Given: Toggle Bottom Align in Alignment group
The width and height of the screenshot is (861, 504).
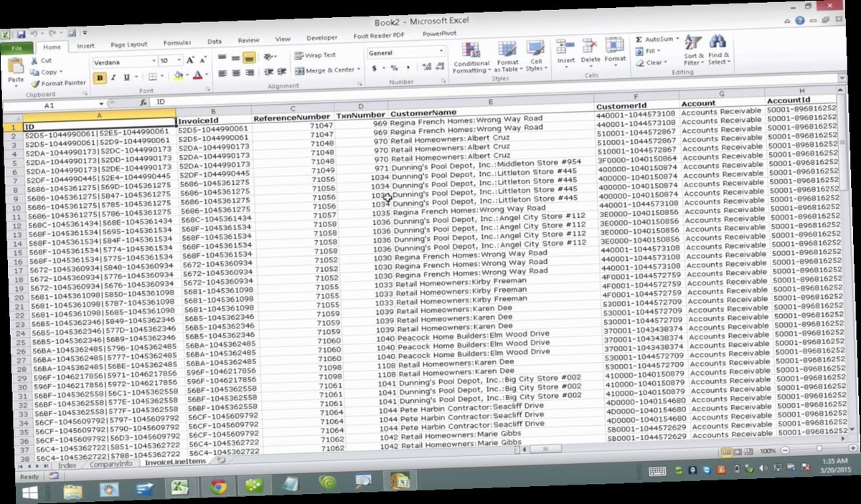Looking at the screenshot, I should 249,57.
